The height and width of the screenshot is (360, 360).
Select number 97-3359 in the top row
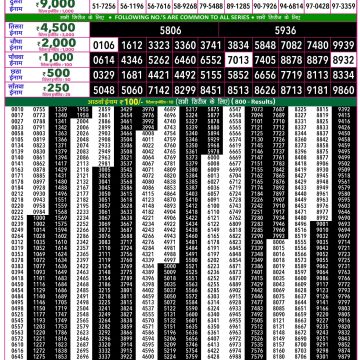click(x=343, y=6)
